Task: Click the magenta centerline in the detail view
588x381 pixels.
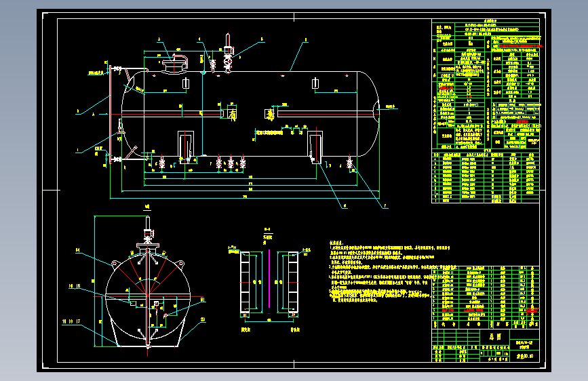Action: [269, 279]
